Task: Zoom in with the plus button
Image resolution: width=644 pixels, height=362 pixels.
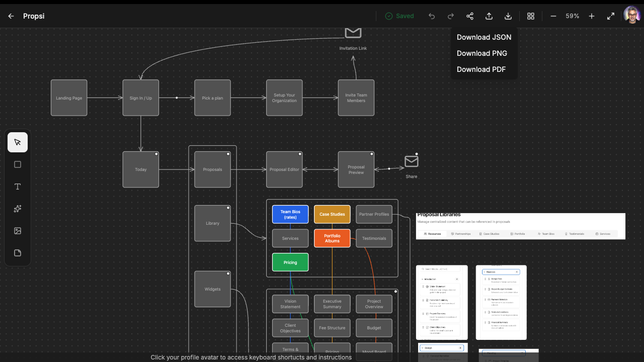Action: pyautogui.click(x=592, y=16)
